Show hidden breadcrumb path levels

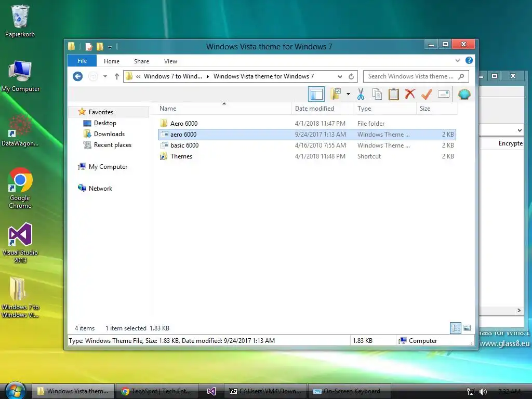tap(138, 76)
